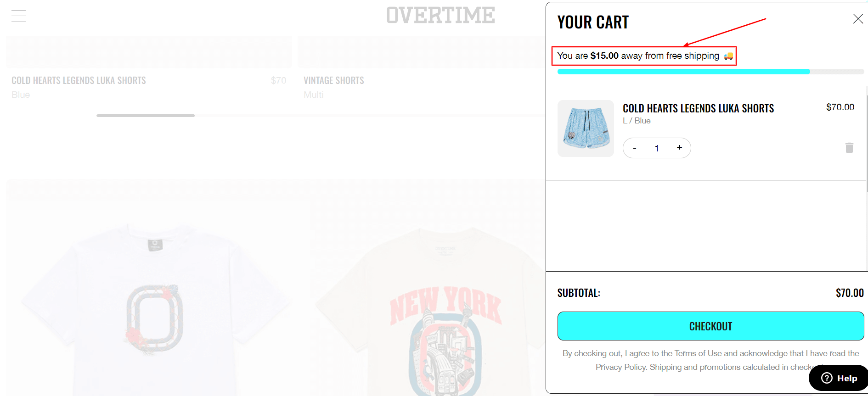Proceed with the Checkout button
Image resolution: width=868 pixels, height=396 pixels.
point(710,326)
